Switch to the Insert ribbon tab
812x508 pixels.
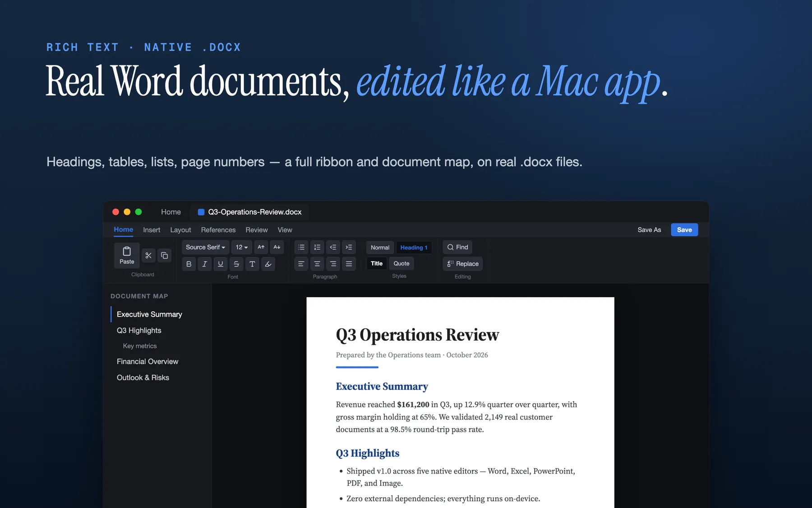152,230
